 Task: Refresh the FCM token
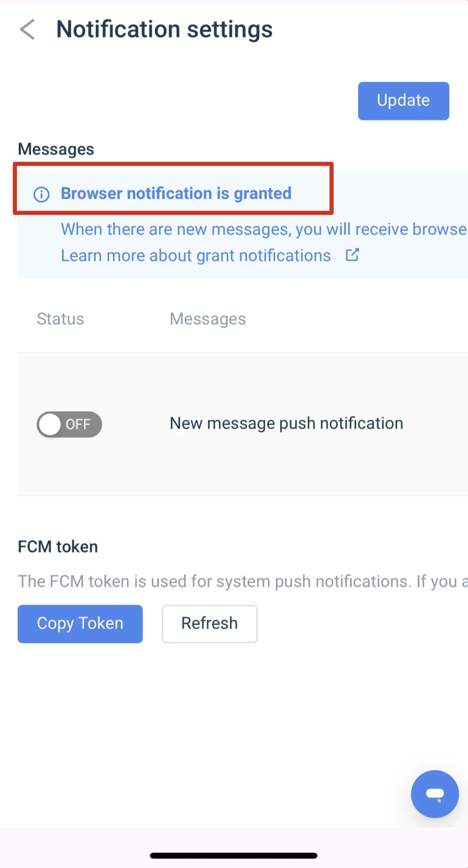pos(210,624)
